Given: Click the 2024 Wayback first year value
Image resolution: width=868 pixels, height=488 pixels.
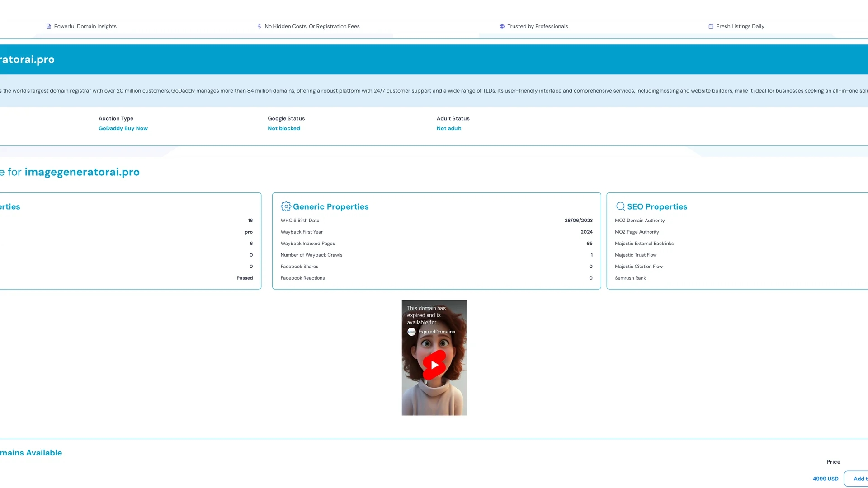Looking at the screenshot, I should point(586,232).
